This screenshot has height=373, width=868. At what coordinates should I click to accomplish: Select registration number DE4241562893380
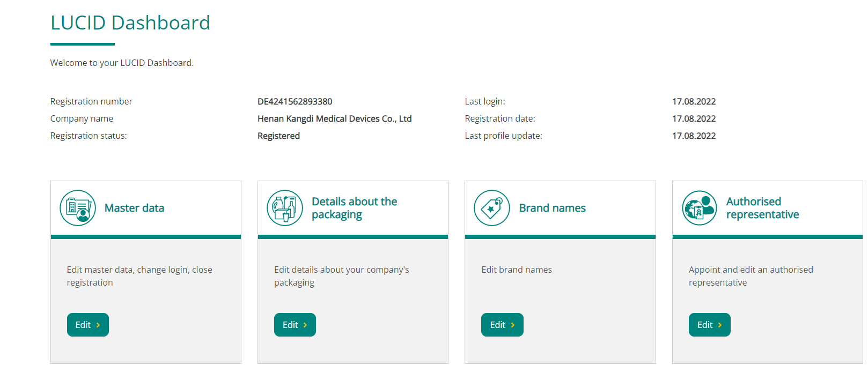pyautogui.click(x=295, y=101)
